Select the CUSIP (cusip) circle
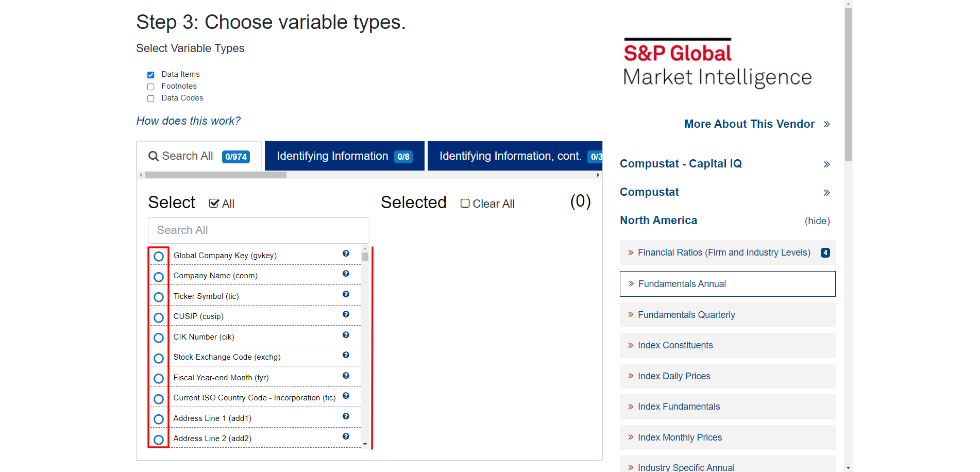 [159, 317]
